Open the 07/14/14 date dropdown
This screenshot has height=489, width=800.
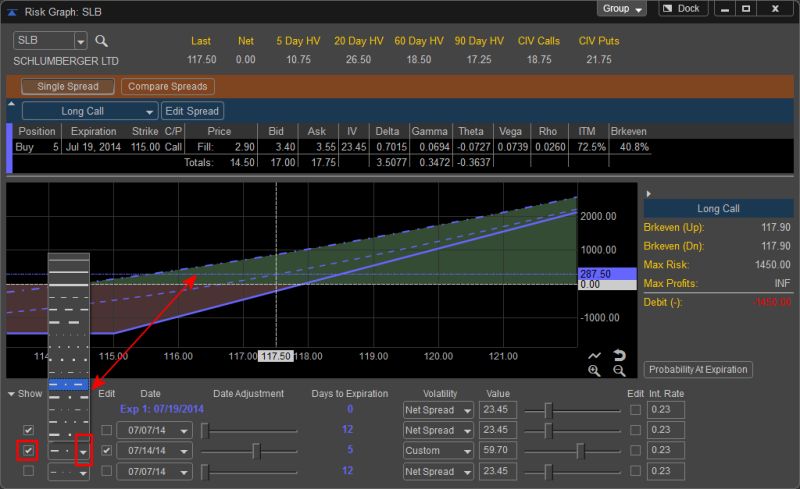pos(184,451)
